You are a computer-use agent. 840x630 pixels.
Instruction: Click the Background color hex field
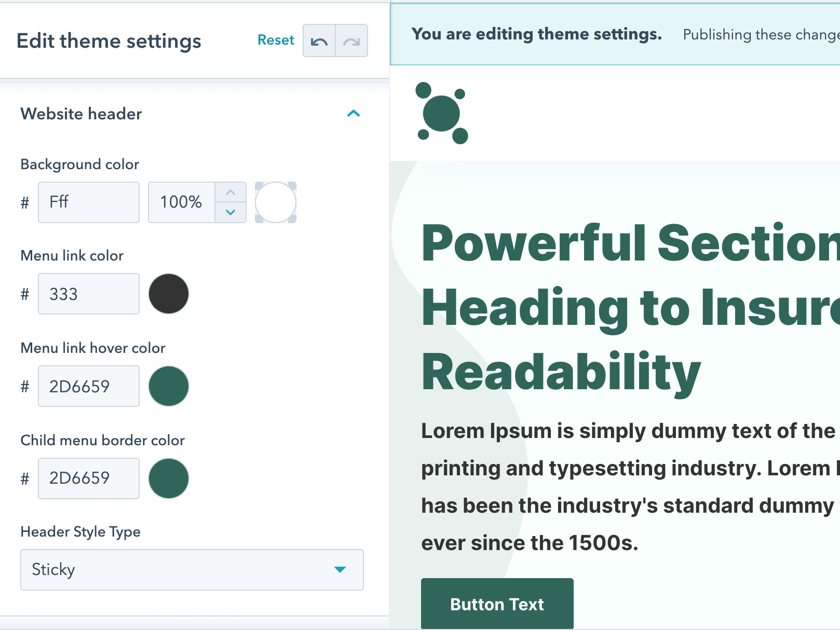(x=89, y=202)
